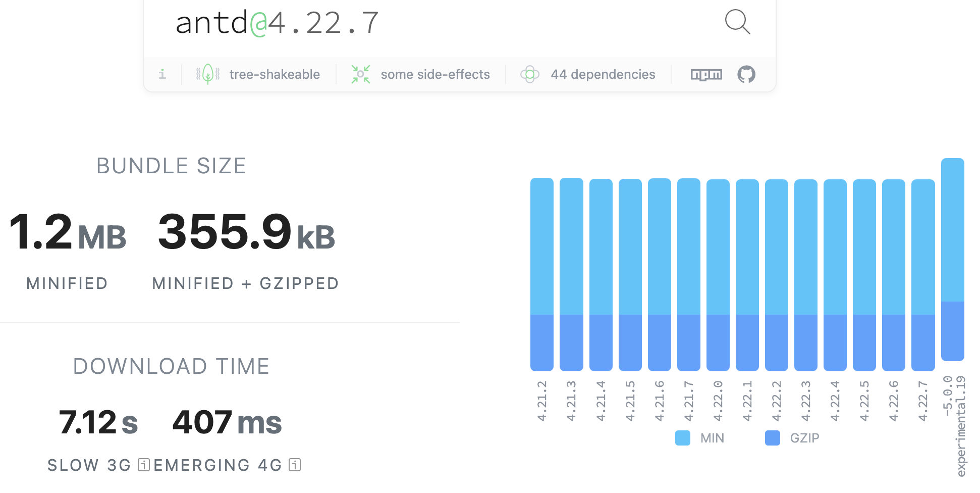This screenshot has height=493, width=980.
Task: Select the 4.21.2 version bar in the chart
Action: pos(542,274)
